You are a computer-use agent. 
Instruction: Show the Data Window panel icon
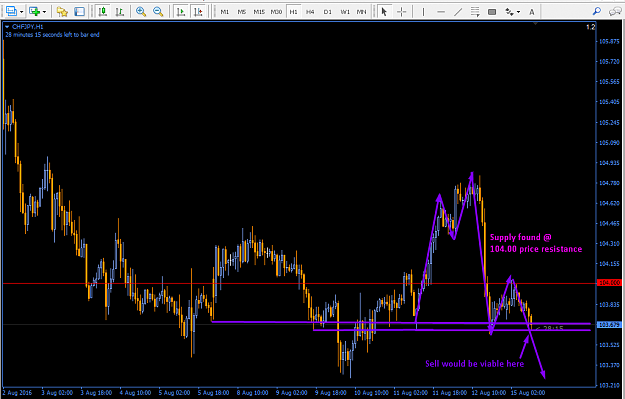(80, 12)
